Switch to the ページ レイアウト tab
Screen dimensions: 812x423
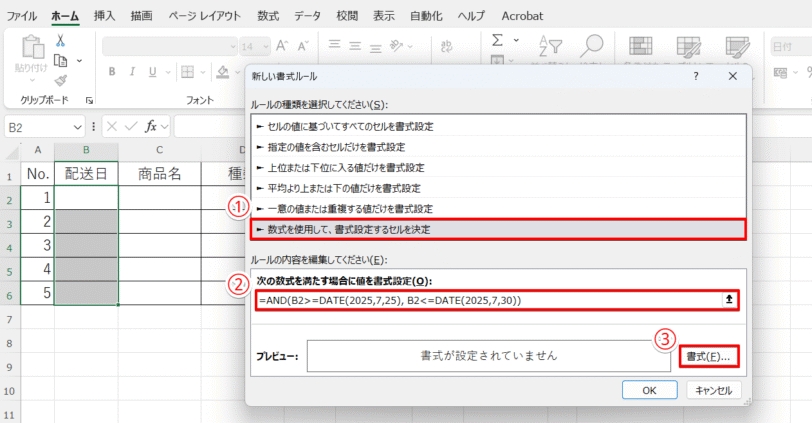point(205,16)
